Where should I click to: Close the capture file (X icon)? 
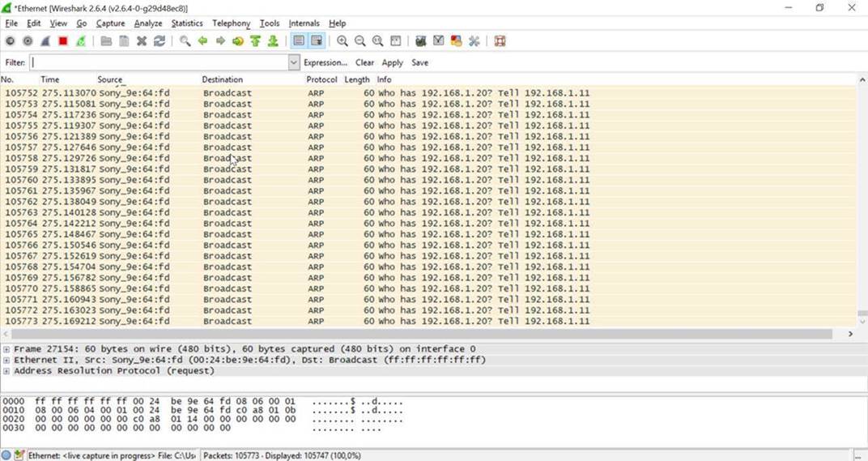[x=142, y=41]
